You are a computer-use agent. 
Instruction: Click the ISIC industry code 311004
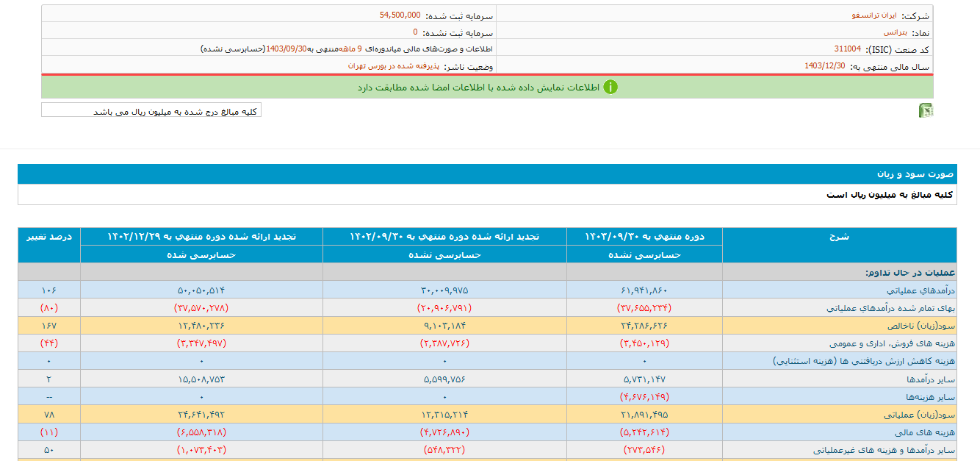click(x=847, y=49)
